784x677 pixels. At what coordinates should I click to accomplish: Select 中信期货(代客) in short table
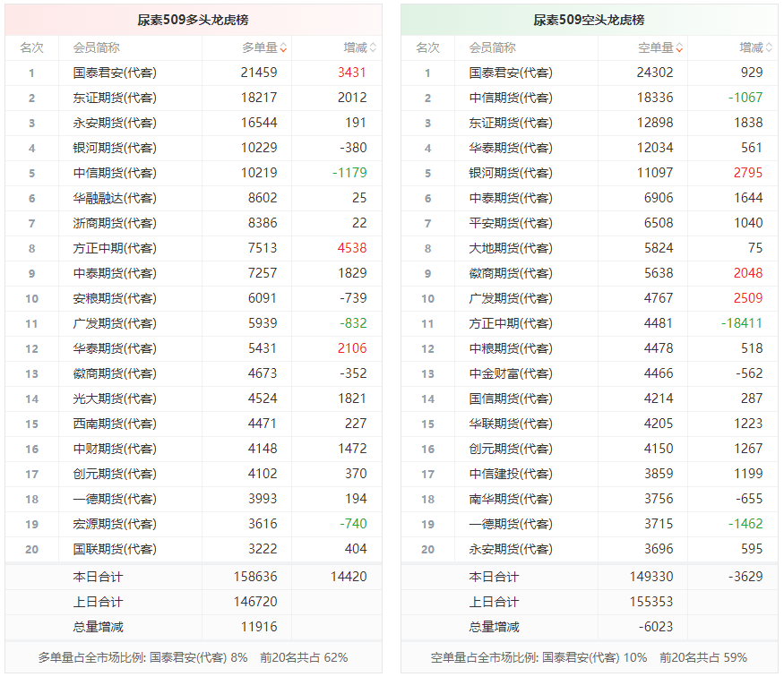point(511,98)
